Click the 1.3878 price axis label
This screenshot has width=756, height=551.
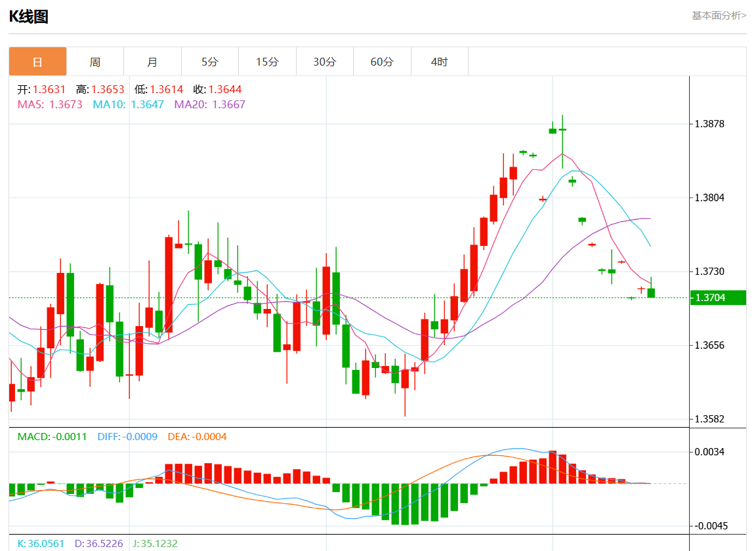click(711, 124)
